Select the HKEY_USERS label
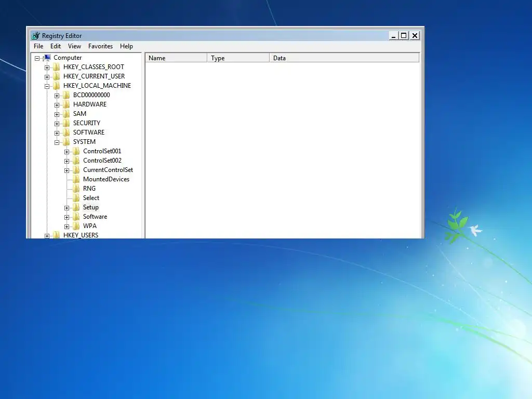The width and height of the screenshot is (532, 399). pos(81,235)
